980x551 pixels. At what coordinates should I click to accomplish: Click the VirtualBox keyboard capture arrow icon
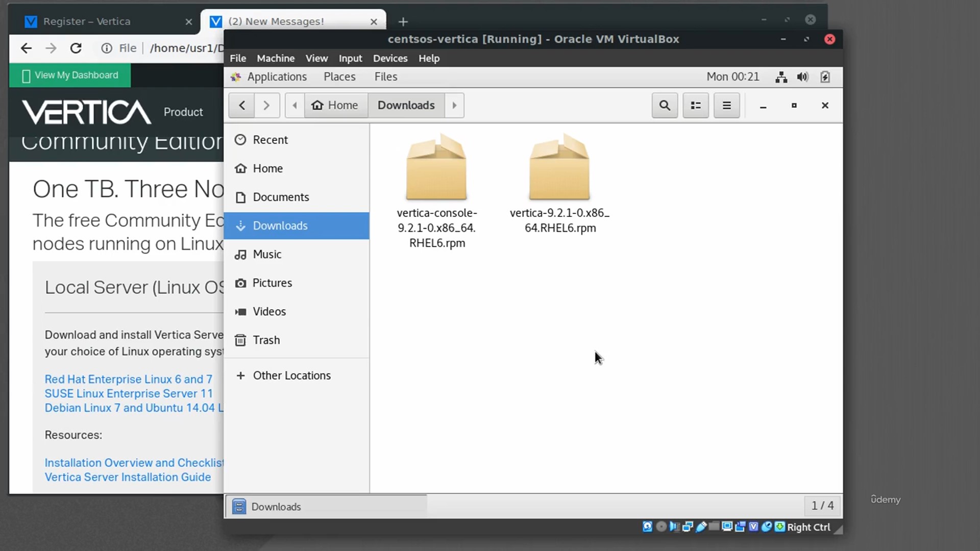(780, 527)
